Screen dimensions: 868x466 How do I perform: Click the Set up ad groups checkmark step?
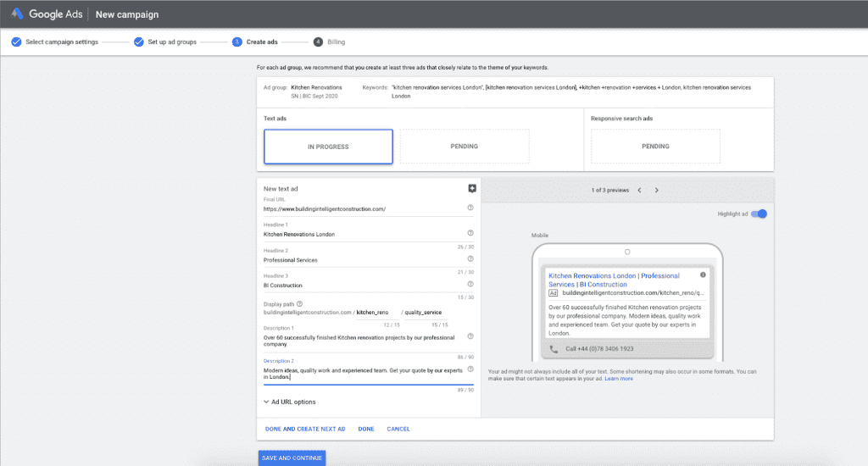(138, 42)
